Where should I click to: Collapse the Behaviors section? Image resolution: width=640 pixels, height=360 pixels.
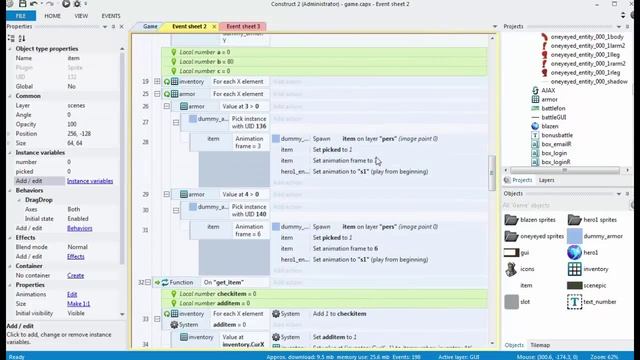pyautogui.click(x=10, y=191)
